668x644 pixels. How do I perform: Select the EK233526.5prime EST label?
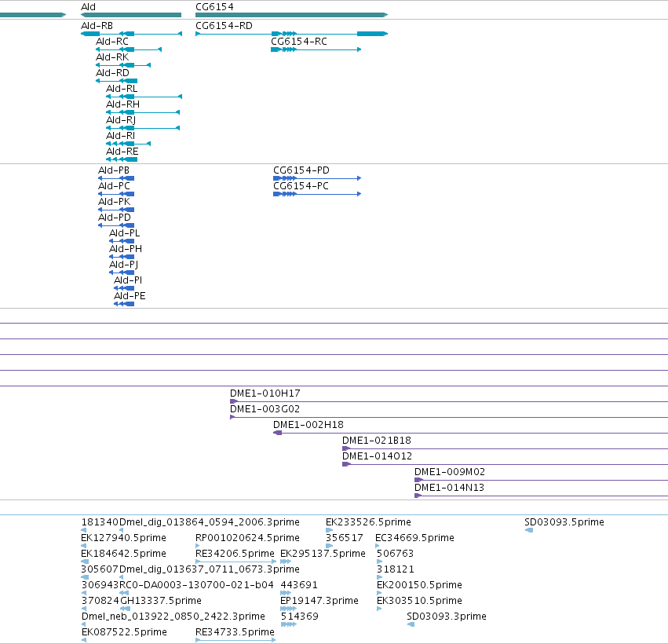368,522
